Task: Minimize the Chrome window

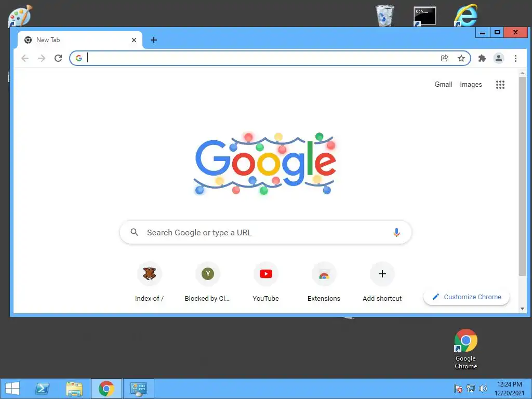Action: pos(483,33)
